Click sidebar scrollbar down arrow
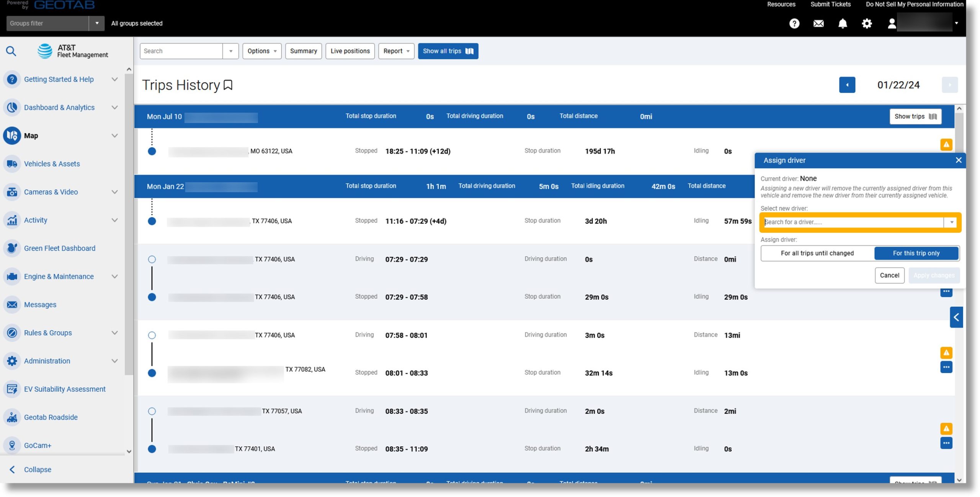This screenshot has height=497, width=980. (x=129, y=451)
